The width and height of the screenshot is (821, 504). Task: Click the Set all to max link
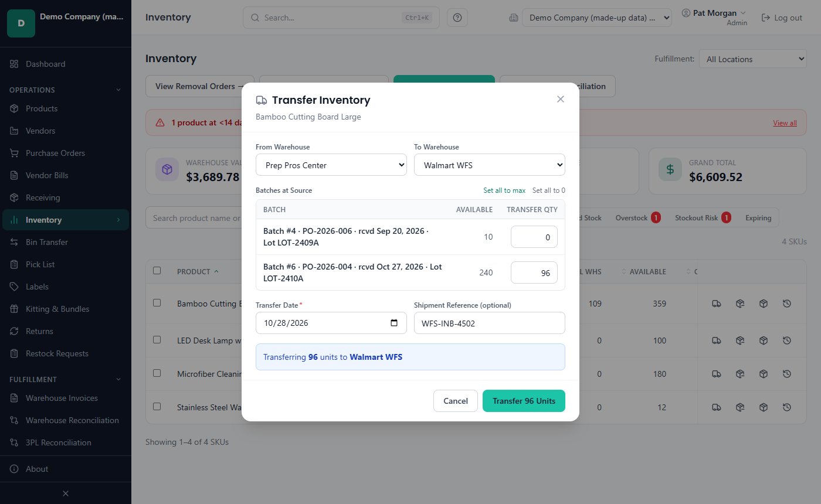(x=504, y=190)
